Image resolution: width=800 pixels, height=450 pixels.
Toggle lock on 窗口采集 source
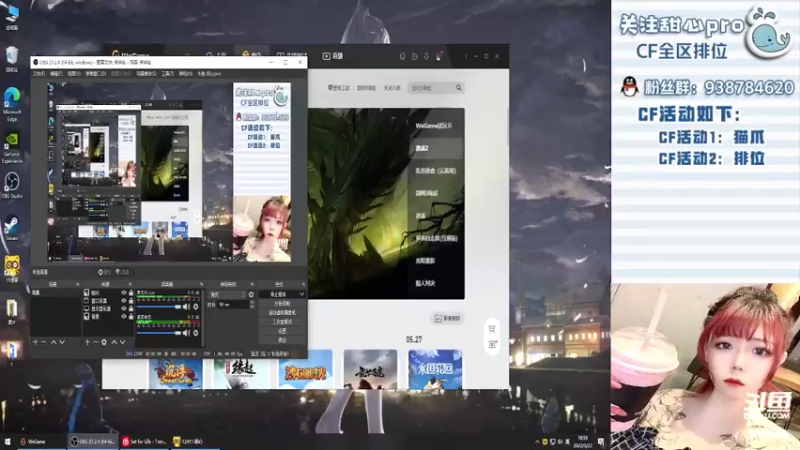coord(131,301)
